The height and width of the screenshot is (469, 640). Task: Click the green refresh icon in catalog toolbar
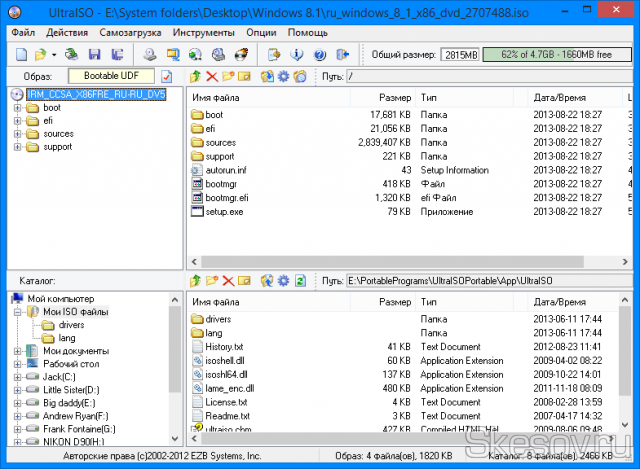[x=299, y=282]
